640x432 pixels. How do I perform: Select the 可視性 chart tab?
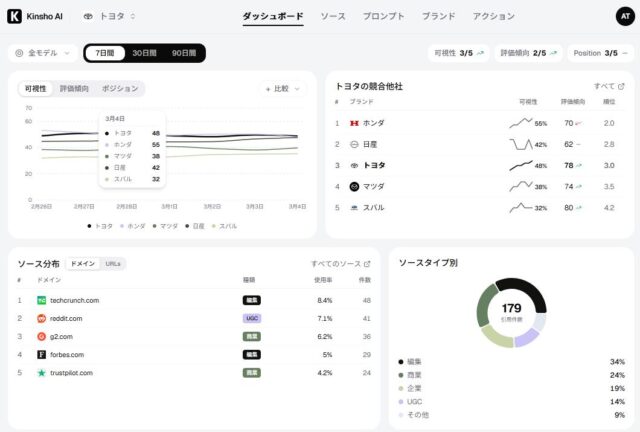point(36,89)
